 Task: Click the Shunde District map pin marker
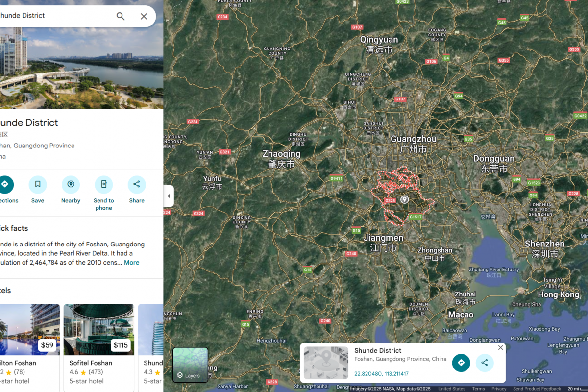[405, 199]
